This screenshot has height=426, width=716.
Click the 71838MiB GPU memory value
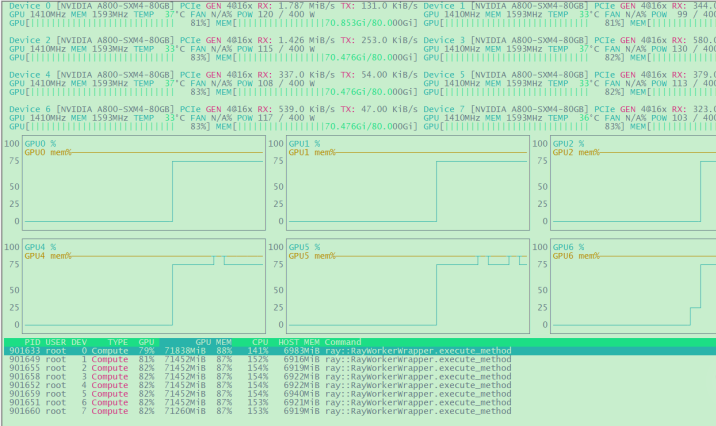185,351
